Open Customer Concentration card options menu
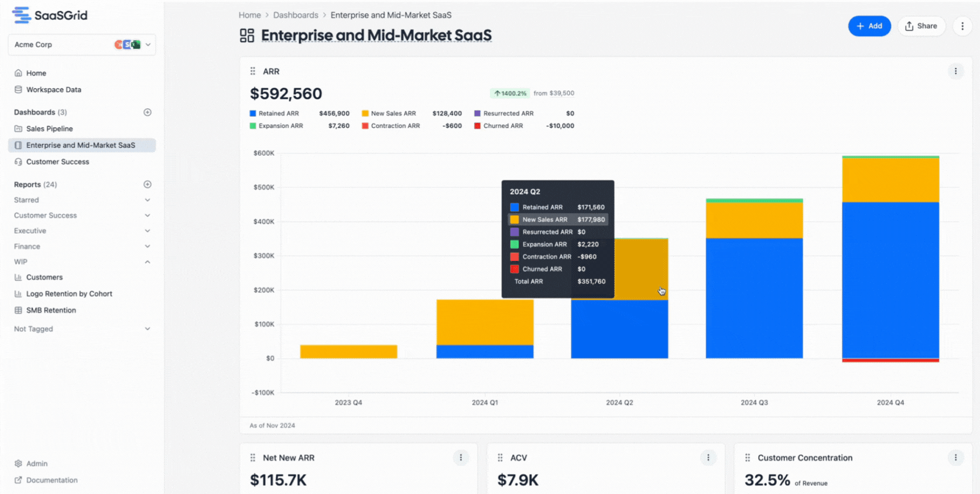Screen dimensions: 980x494 click(x=955, y=458)
